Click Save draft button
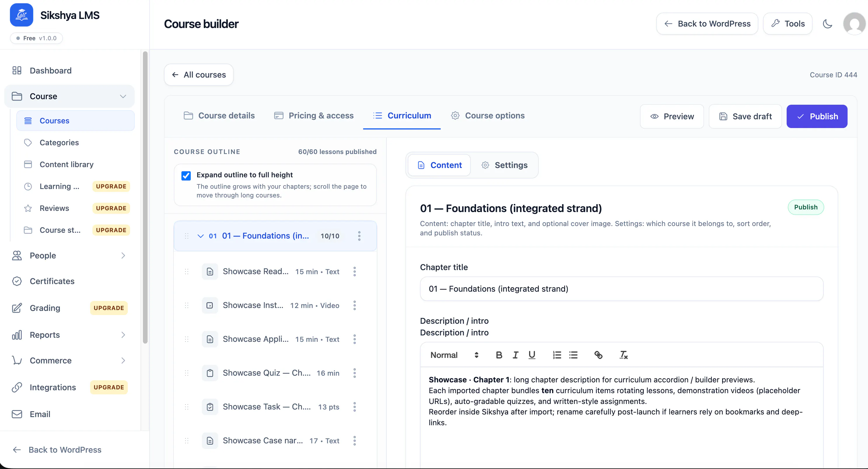Screen dimensions: 868x469 tap(745, 116)
